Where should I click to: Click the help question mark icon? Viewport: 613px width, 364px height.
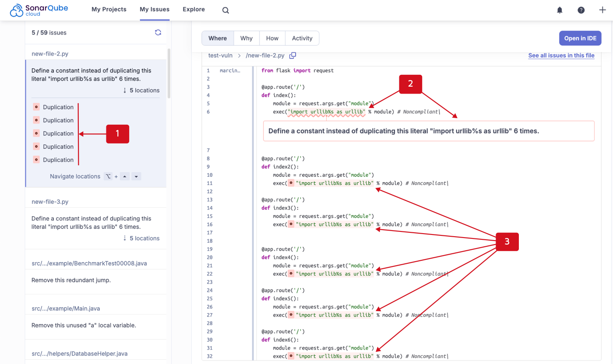[581, 10]
